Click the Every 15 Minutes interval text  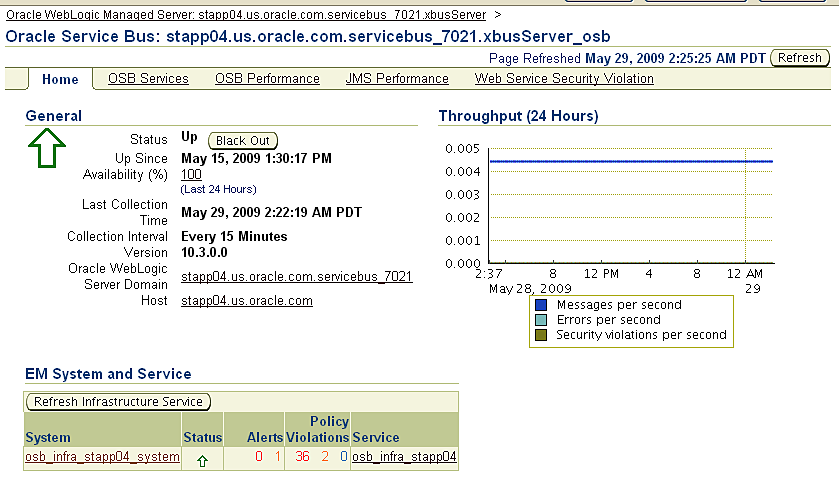tap(234, 237)
